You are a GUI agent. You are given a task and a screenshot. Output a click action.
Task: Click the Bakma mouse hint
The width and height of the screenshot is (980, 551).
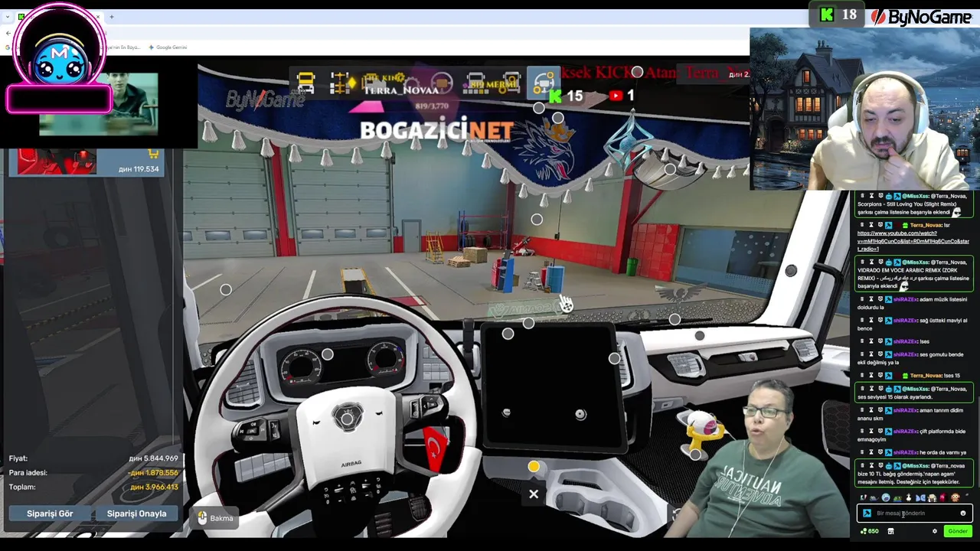click(x=215, y=518)
